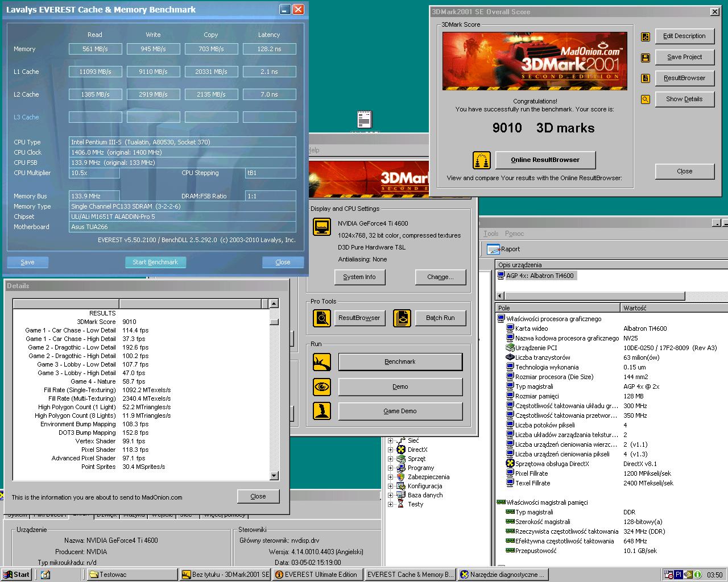Screen dimensions: 728x582
Task: Expand the Sprzęt tree node
Action: click(x=391, y=459)
